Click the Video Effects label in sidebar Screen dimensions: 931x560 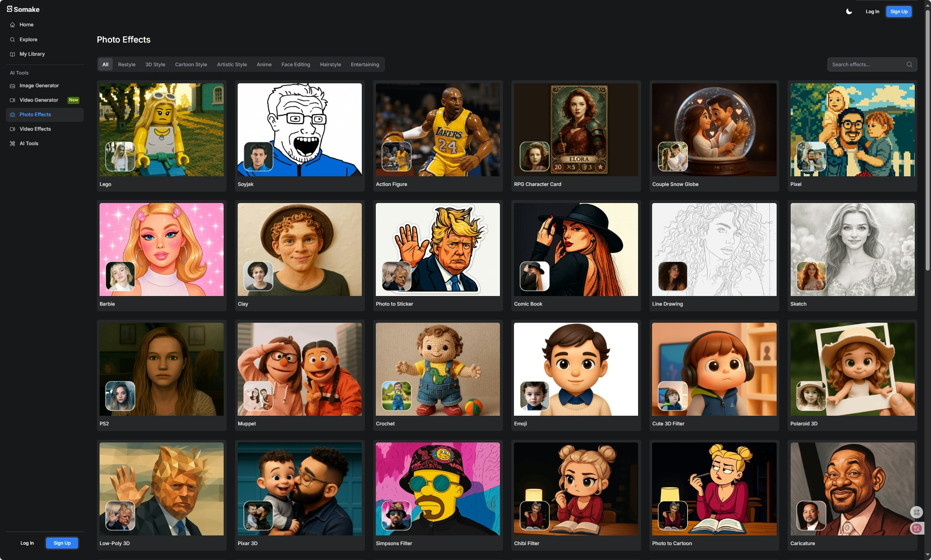point(35,129)
